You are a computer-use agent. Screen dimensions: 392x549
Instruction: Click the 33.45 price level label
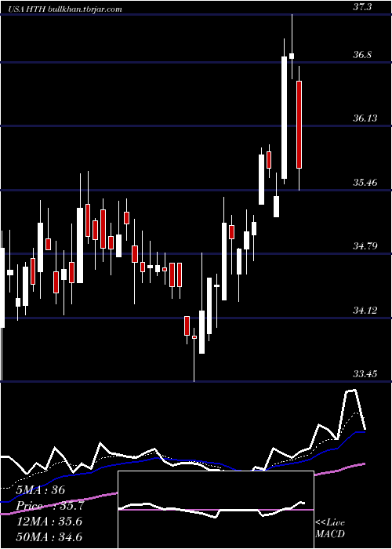click(365, 374)
